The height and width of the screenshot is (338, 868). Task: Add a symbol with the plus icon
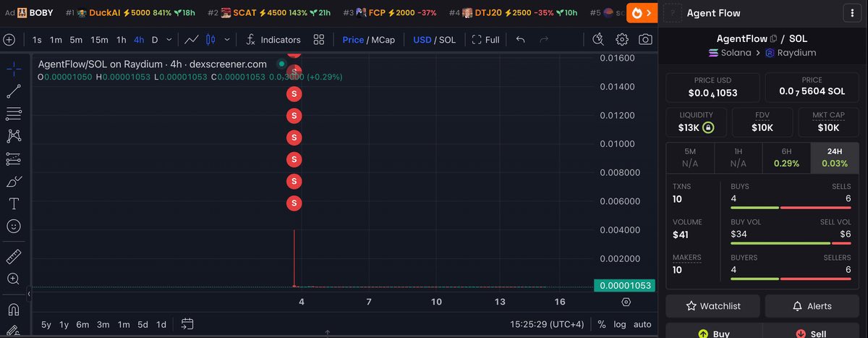pos(9,40)
